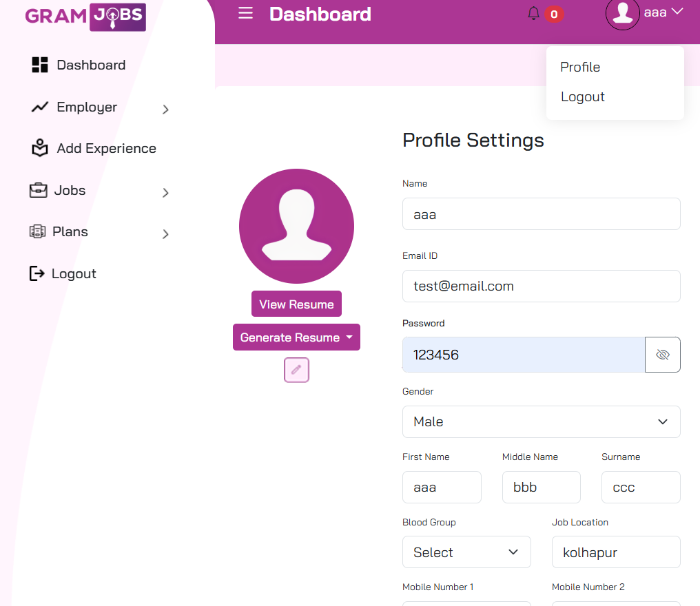This screenshot has height=606, width=700.
Task: Toggle password visibility eye icon
Action: pyautogui.click(x=662, y=355)
